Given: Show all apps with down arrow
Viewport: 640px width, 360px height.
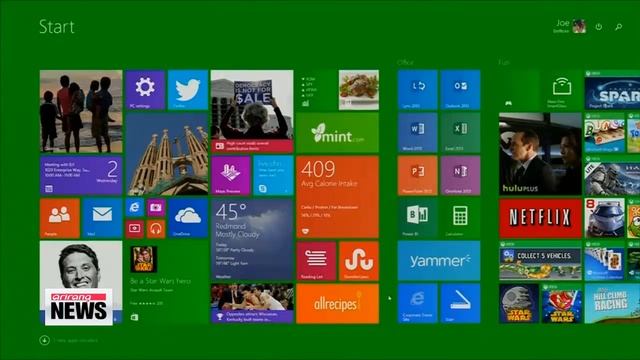Looking at the screenshot, I should 44,340.
